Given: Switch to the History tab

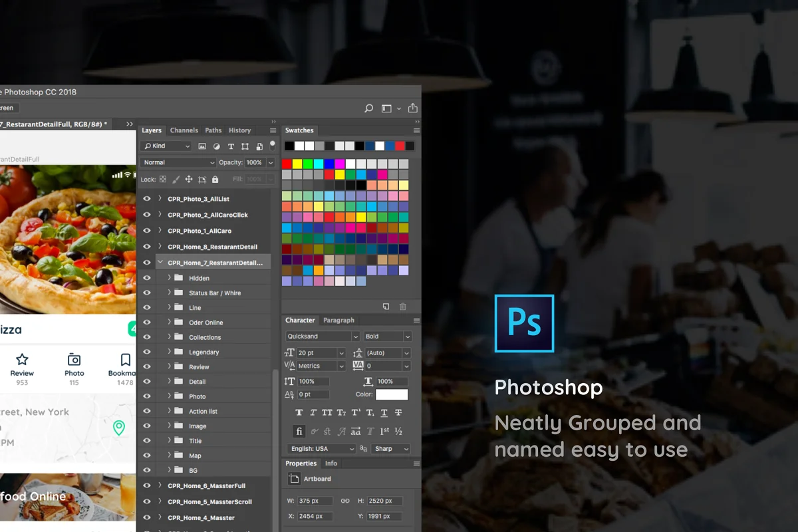Looking at the screenshot, I should pos(240,130).
